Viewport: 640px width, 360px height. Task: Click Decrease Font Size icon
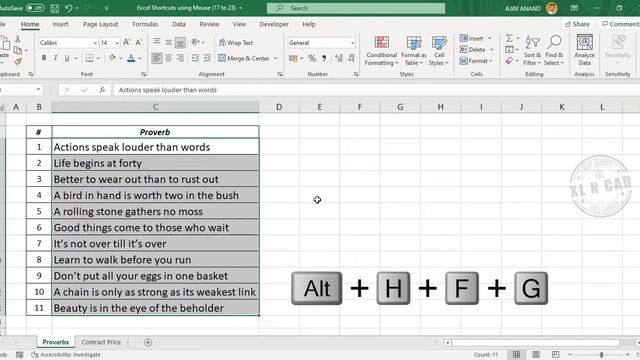(x=139, y=42)
